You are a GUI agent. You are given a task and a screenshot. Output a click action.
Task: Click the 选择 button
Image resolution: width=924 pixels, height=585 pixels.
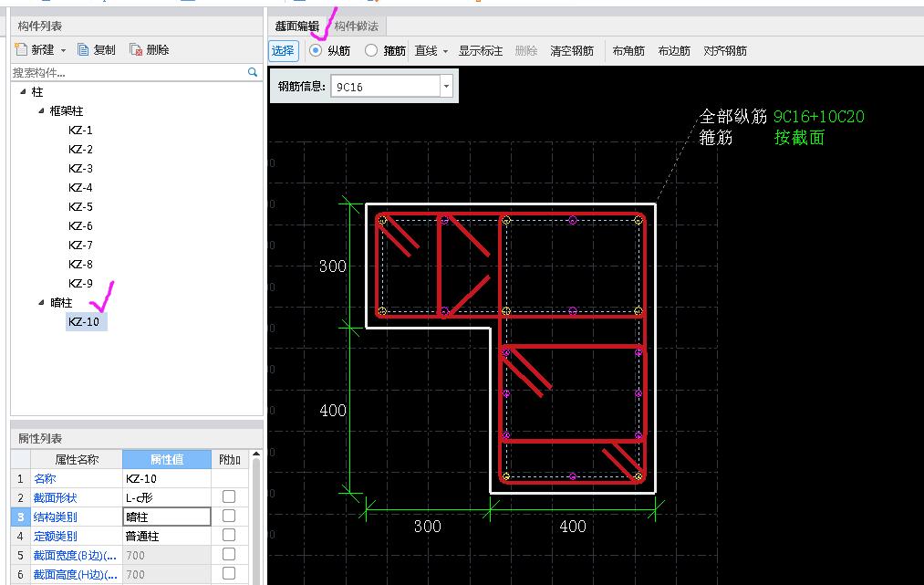[x=284, y=51]
